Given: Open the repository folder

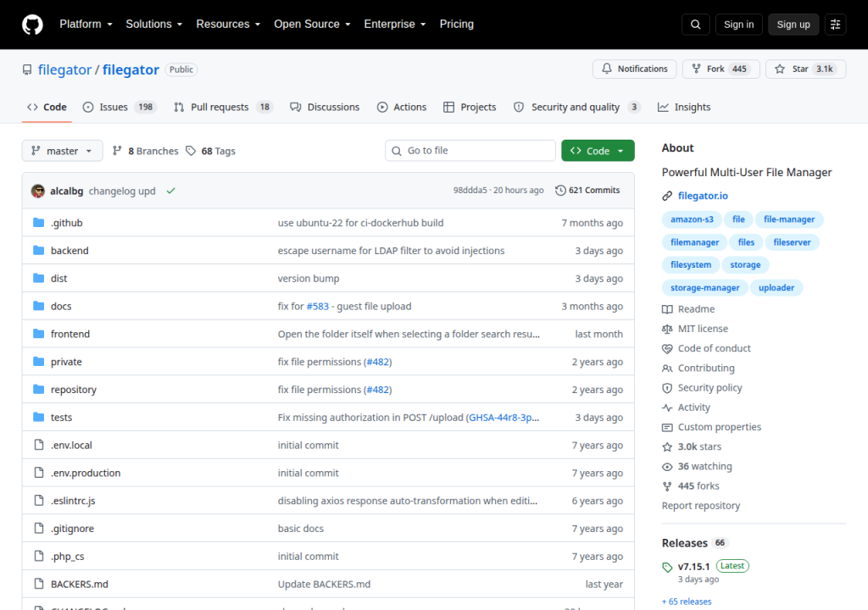Looking at the screenshot, I should tap(73, 390).
